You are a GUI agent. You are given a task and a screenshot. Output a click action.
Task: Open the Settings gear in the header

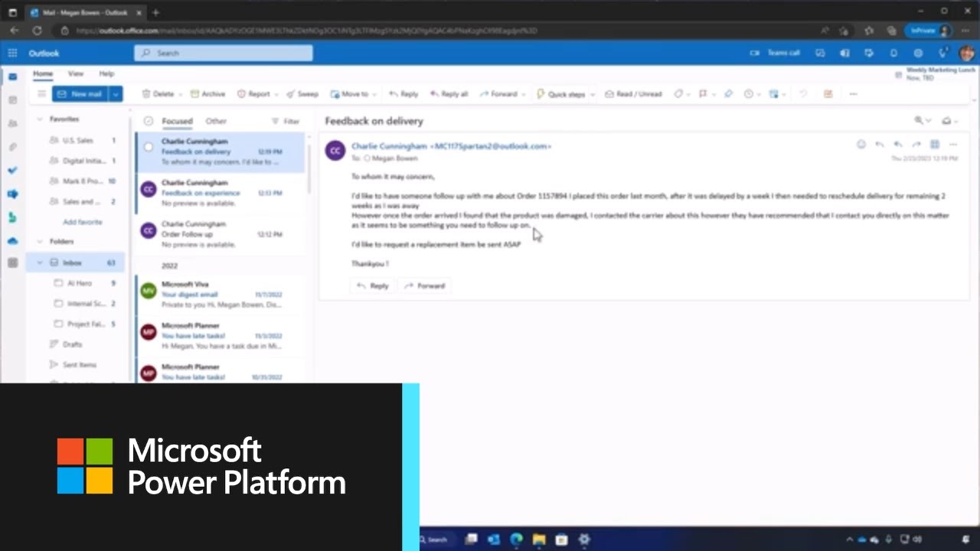(x=917, y=53)
